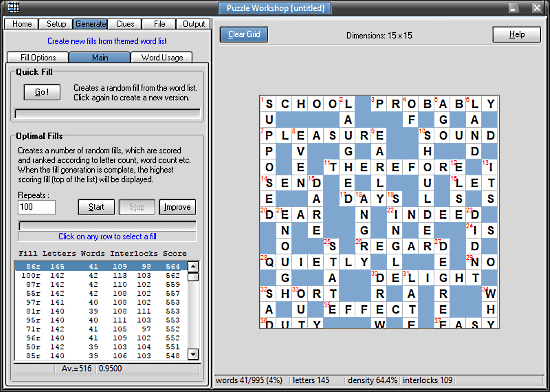
Task: Click the scroll up arrow of fills list
Action: click(193, 266)
